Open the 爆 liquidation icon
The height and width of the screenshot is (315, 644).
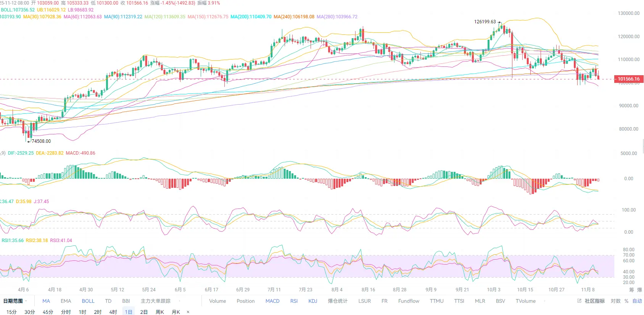(639, 290)
